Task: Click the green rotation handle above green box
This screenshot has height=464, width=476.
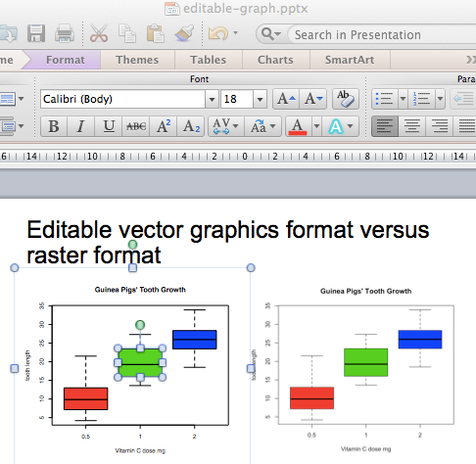Action: click(140, 325)
